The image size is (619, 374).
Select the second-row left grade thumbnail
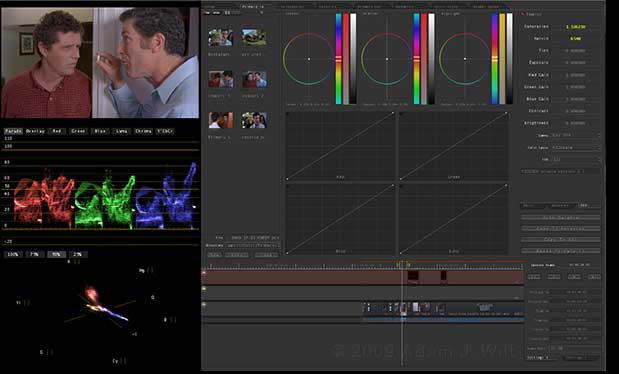221,79
